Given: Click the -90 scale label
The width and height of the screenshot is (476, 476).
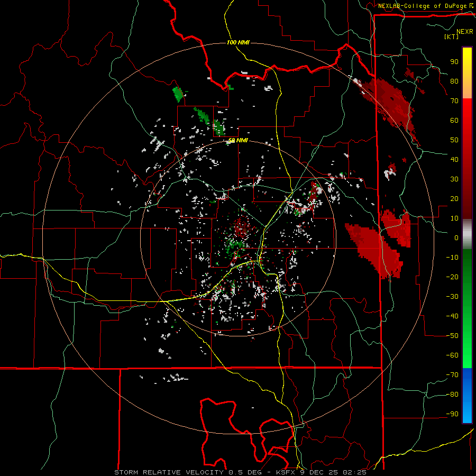Looking at the screenshot, I should pos(452,414).
